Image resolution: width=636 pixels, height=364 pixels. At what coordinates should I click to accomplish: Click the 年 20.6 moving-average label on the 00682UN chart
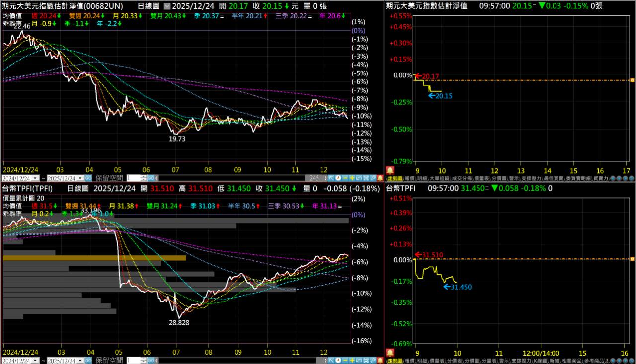332,16
